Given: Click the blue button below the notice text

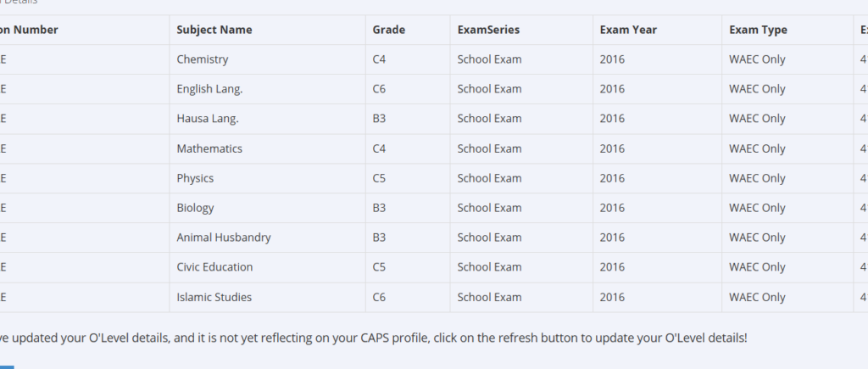Looking at the screenshot, I should coord(7,366).
